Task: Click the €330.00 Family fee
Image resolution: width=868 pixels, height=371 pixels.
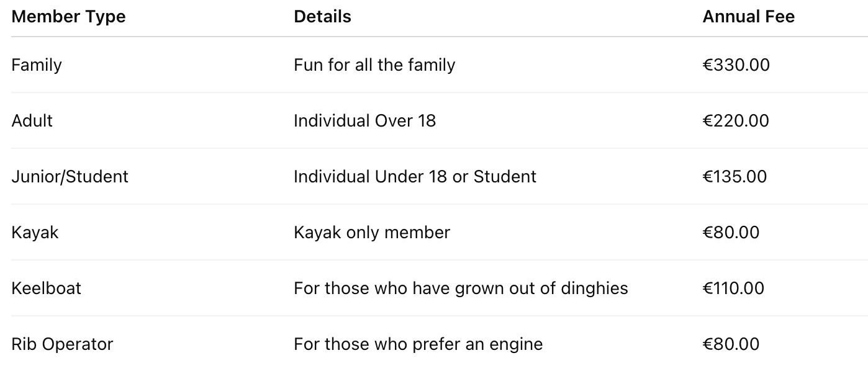Action: coord(736,65)
